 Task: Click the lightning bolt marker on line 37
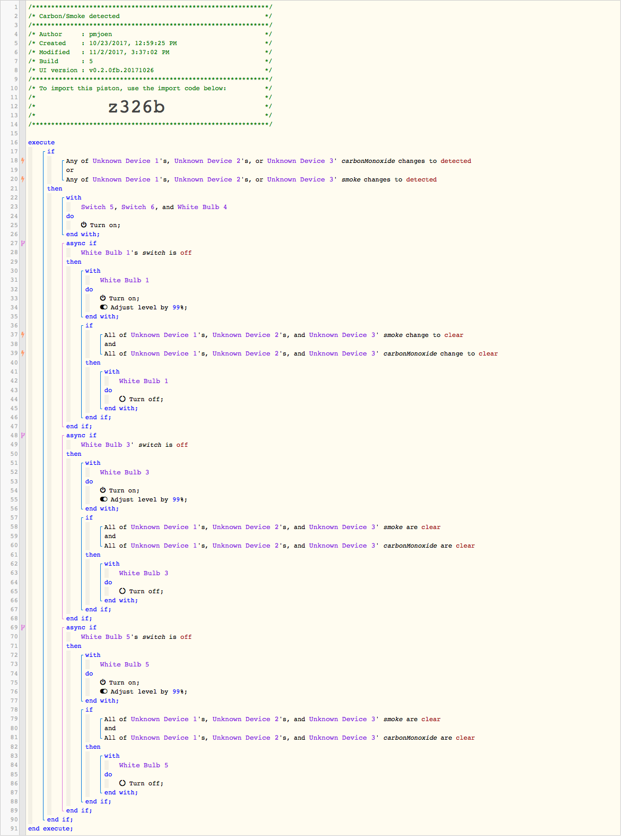click(23, 335)
